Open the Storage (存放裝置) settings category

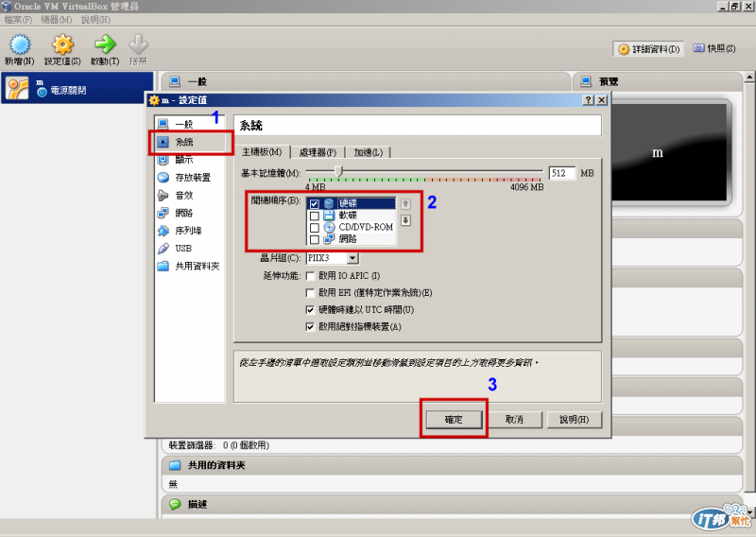pyautogui.click(x=190, y=178)
